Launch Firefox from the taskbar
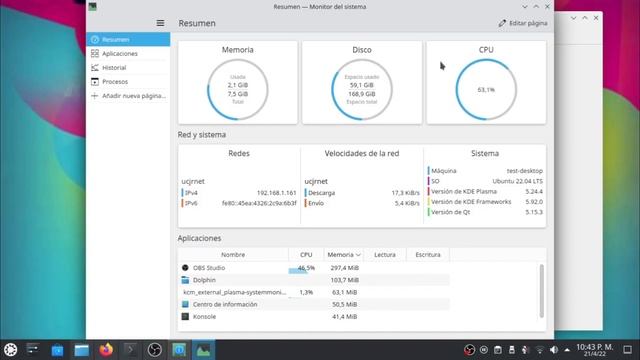640x360 pixels. [x=106, y=350]
